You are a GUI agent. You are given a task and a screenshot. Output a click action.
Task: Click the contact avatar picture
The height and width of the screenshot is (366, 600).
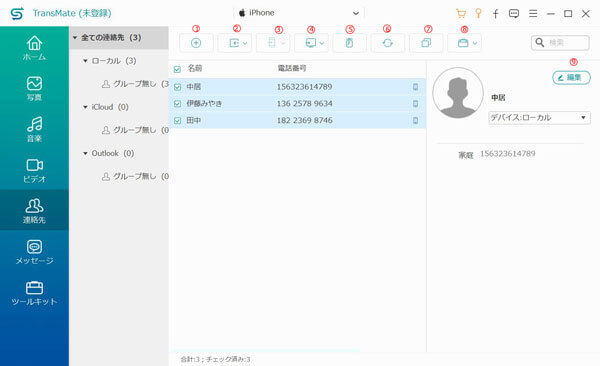tap(458, 93)
